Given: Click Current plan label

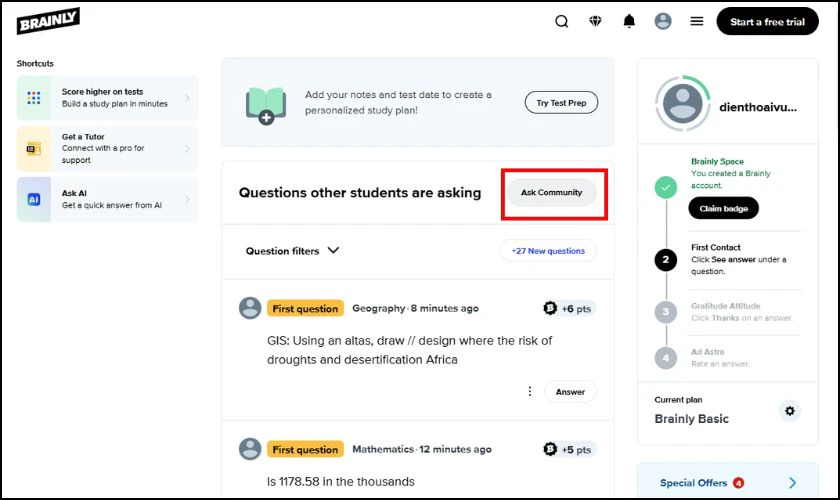Looking at the screenshot, I should (x=678, y=400).
